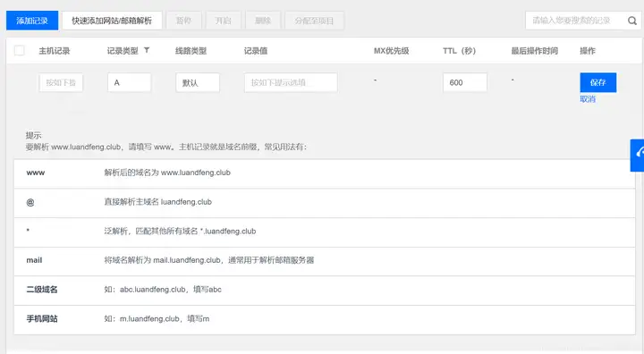Click the disabled 删除 button
The height and width of the screenshot is (354, 644).
pyautogui.click(x=263, y=21)
